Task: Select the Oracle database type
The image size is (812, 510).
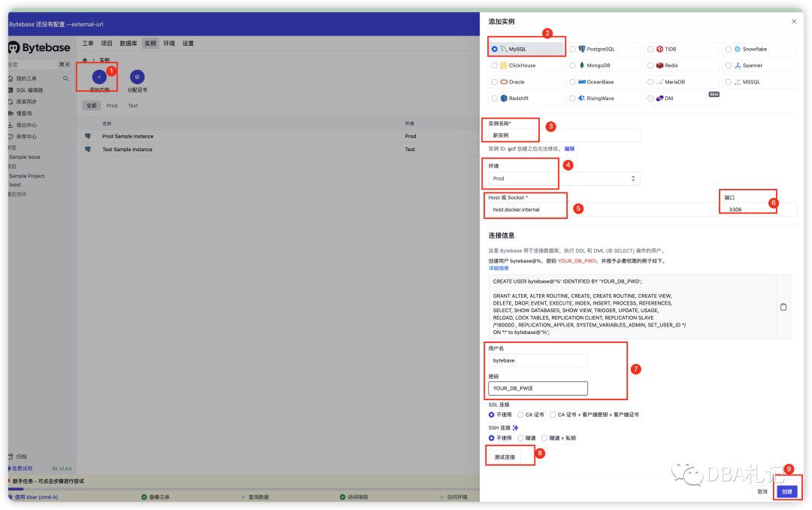Action: coord(526,82)
